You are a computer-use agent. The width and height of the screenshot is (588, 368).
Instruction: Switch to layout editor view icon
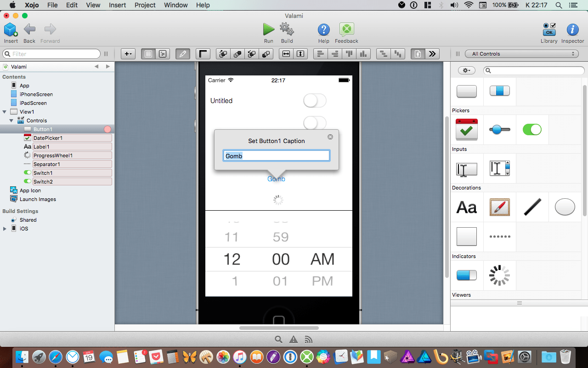(x=148, y=54)
